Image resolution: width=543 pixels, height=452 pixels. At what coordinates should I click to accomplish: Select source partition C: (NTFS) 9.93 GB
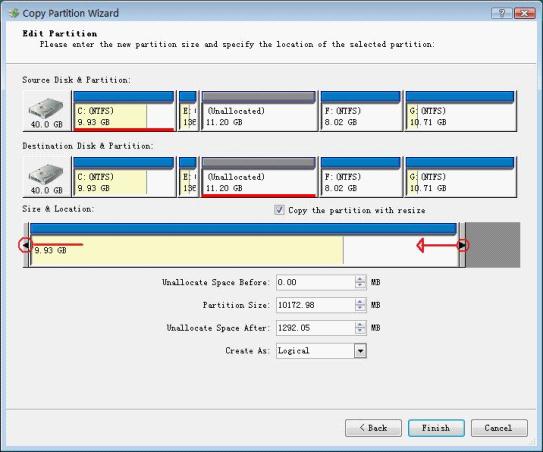pos(124,111)
